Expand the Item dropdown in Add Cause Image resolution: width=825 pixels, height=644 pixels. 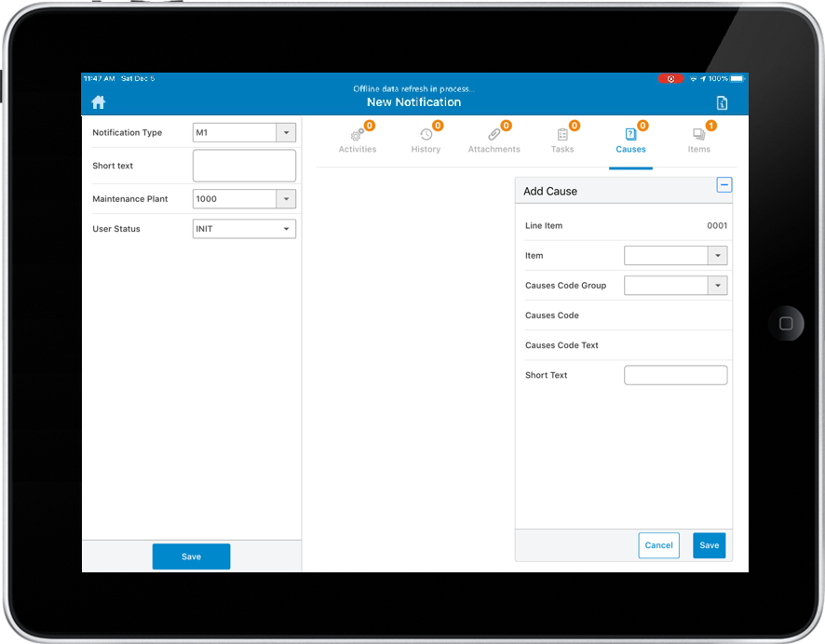(717, 256)
